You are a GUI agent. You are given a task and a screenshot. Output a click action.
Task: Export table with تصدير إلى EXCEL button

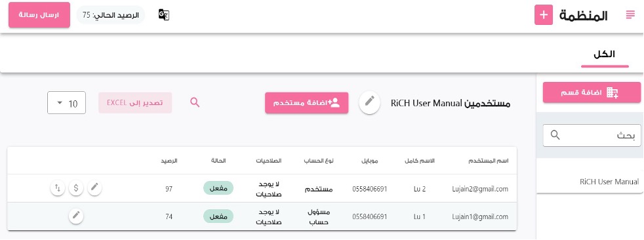tap(135, 103)
